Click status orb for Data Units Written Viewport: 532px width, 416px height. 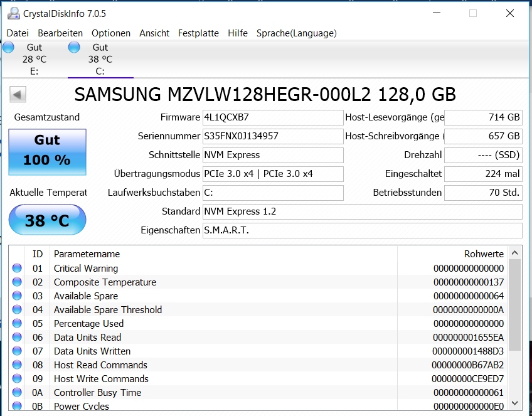[17, 351]
